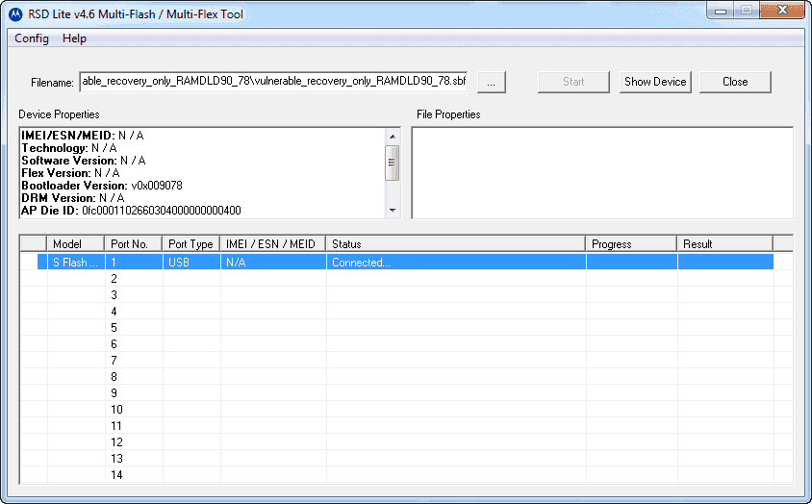Close the RSD Lite window with X

782,11
